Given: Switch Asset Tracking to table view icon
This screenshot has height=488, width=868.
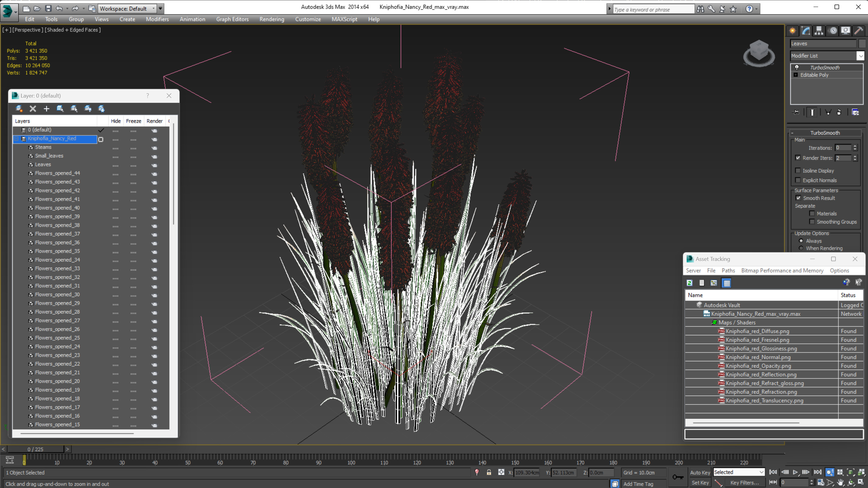Looking at the screenshot, I should (727, 283).
